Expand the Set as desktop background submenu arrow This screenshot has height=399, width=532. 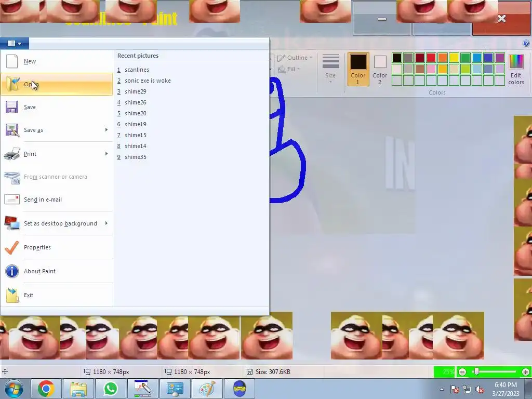(x=106, y=223)
